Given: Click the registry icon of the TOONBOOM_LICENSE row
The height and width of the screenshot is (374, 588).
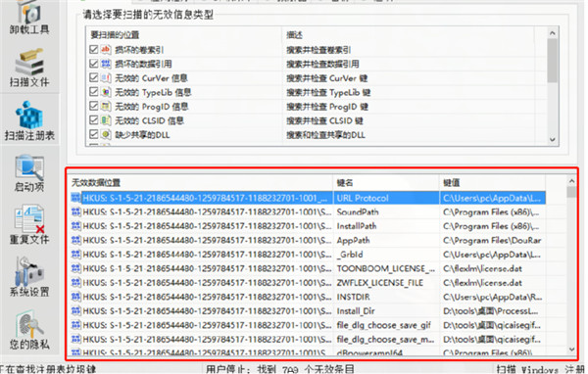Looking at the screenshot, I should tap(76, 268).
